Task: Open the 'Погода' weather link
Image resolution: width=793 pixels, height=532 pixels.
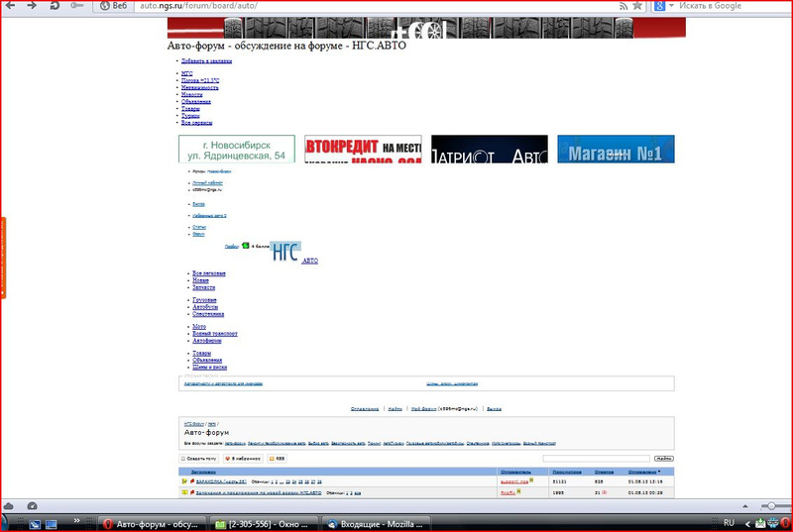Action: (200, 81)
